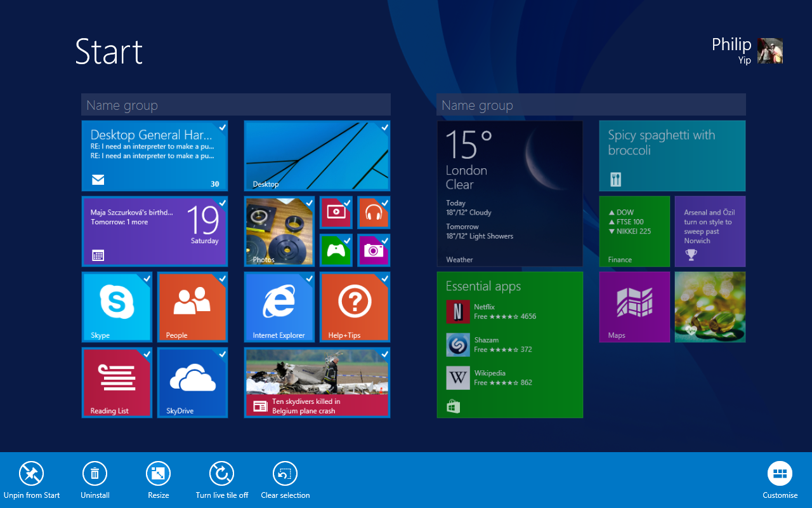Viewport: 812px width, 508px height.
Task: Click the small Video tile
Action: click(x=336, y=213)
